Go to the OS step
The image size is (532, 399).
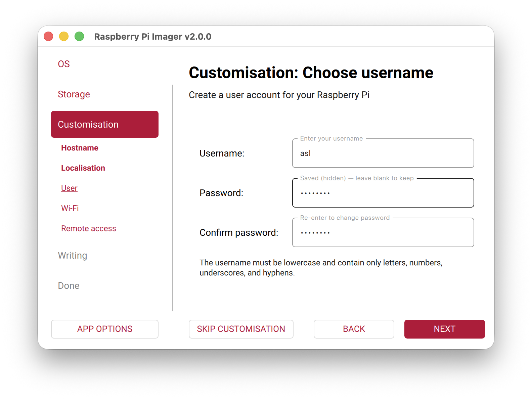point(64,64)
